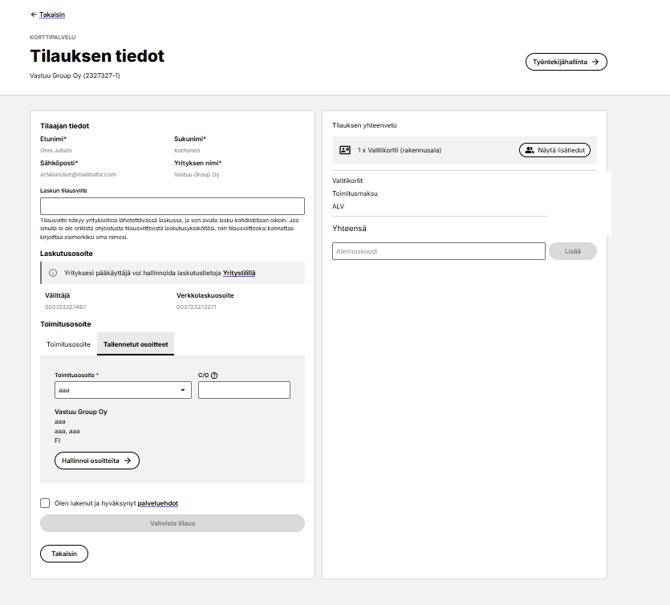Switch to the Toimitusosoite tab
The image size is (670, 605).
pyautogui.click(x=68, y=344)
